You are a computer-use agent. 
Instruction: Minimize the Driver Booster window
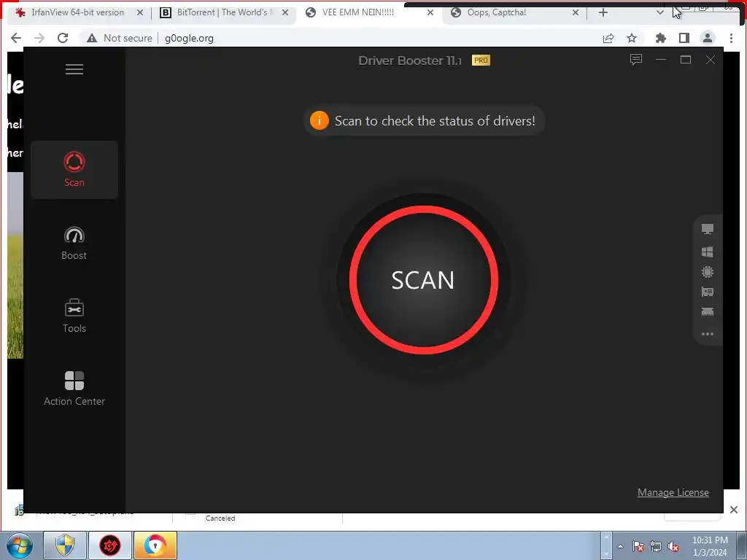661,60
